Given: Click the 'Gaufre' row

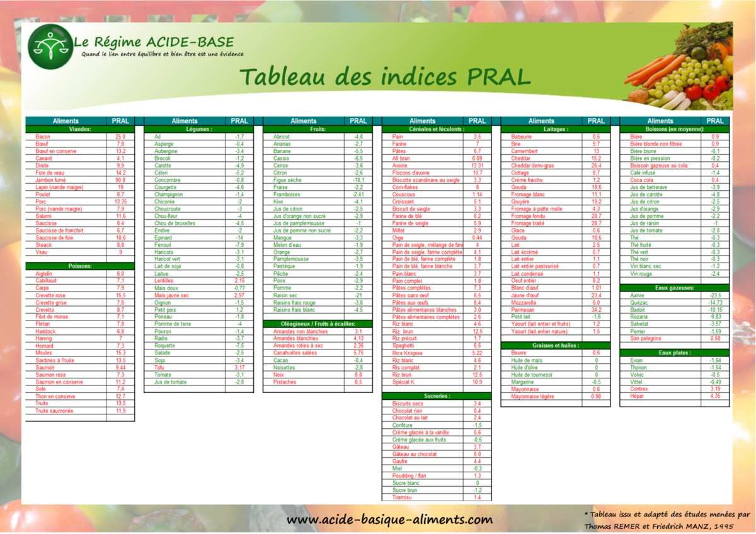Looking at the screenshot, I should pos(437,461).
